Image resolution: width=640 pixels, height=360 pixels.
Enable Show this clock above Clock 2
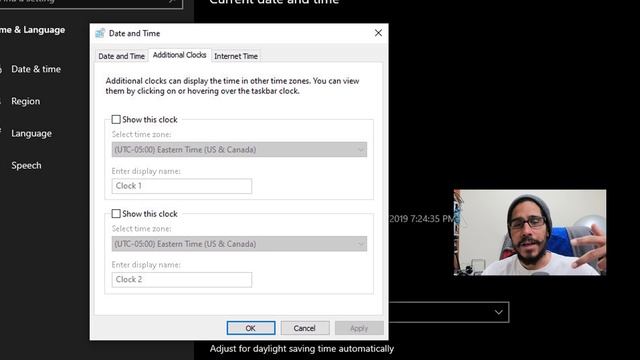[x=116, y=213]
